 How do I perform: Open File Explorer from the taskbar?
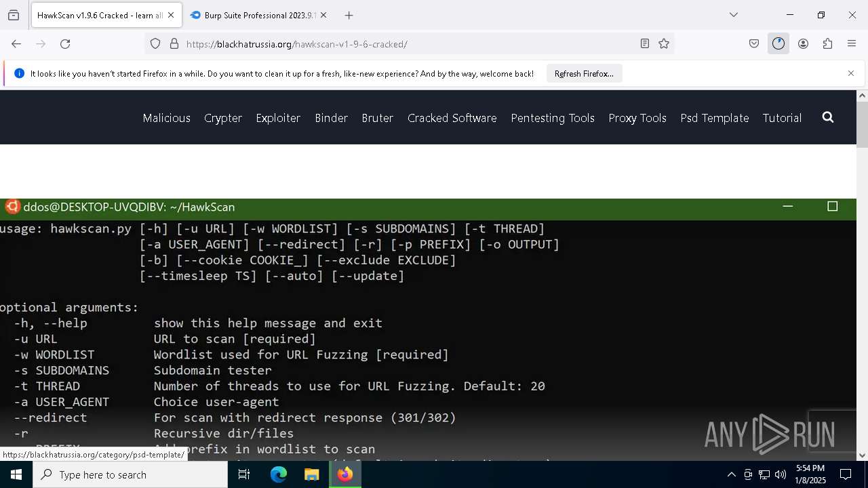[311, 474]
